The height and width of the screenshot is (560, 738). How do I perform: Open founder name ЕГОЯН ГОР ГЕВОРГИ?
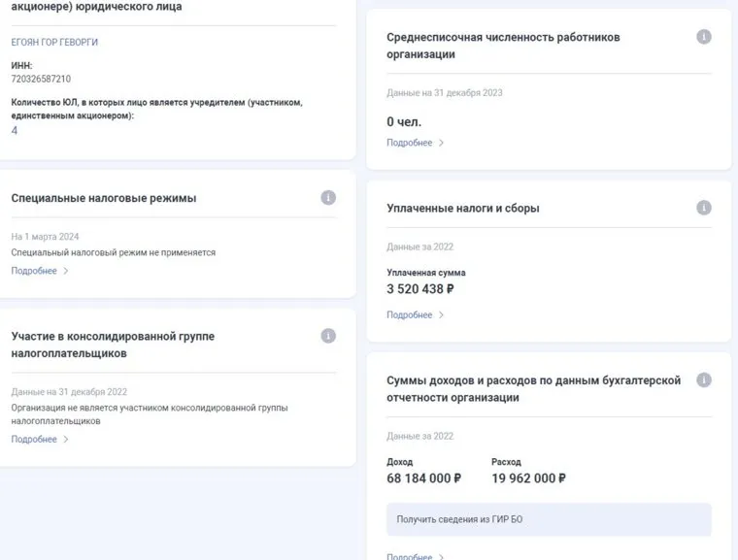pyautogui.click(x=54, y=43)
